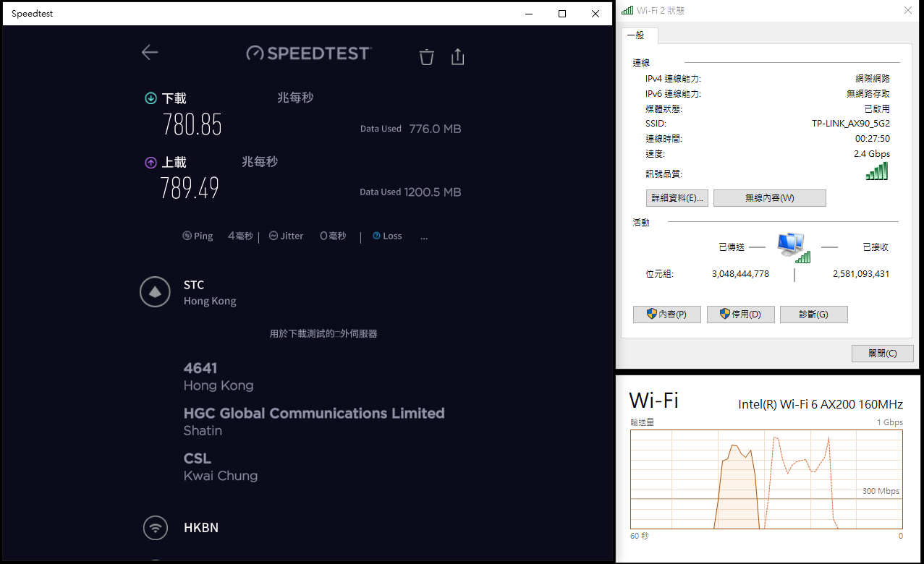Click the 停用(D) disable button
This screenshot has height=564, width=924.
tap(741, 315)
